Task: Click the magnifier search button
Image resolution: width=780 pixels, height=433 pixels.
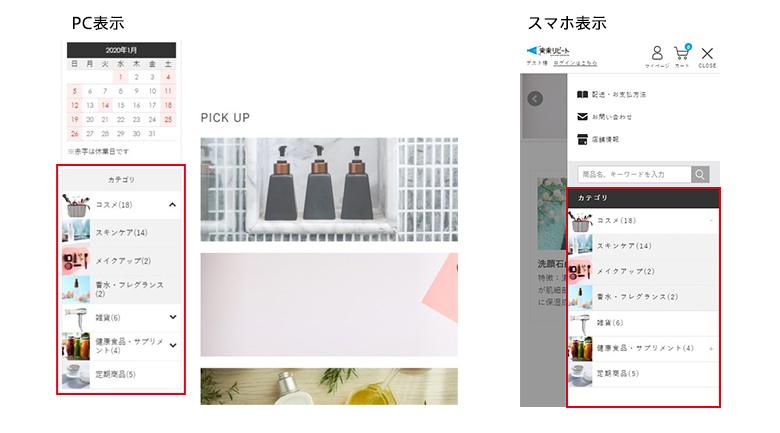Action: pos(700,174)
